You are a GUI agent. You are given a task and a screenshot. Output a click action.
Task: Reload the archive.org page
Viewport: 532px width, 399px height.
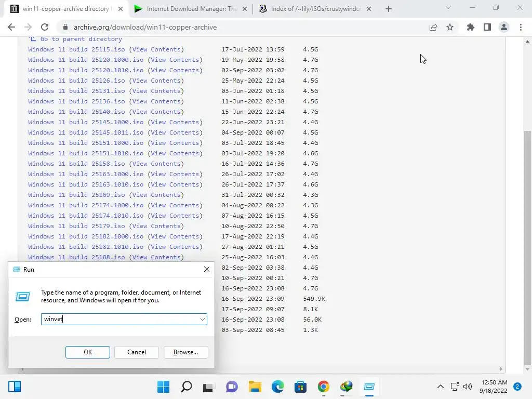pos(45,27)
